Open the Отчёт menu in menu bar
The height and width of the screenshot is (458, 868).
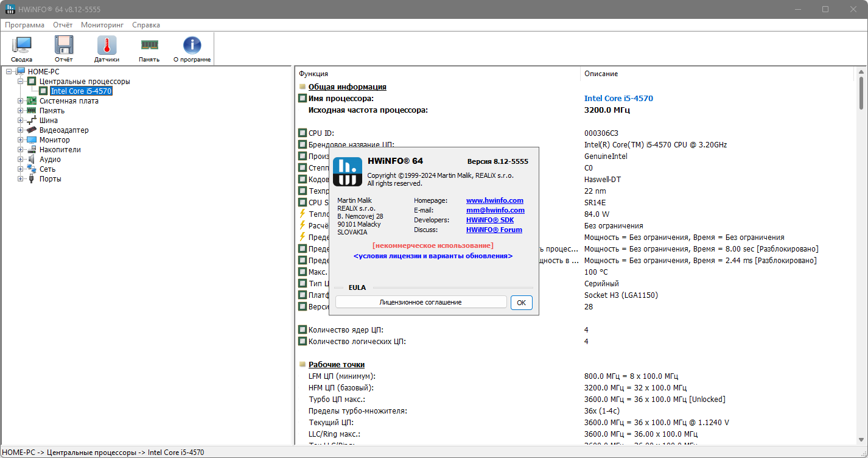(63, 25)
